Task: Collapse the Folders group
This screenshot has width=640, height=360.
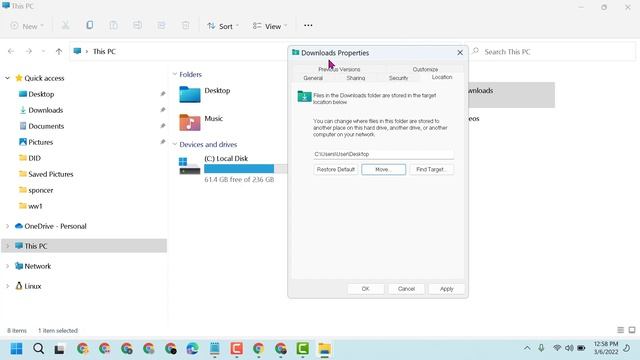Action: pos(175,74)
